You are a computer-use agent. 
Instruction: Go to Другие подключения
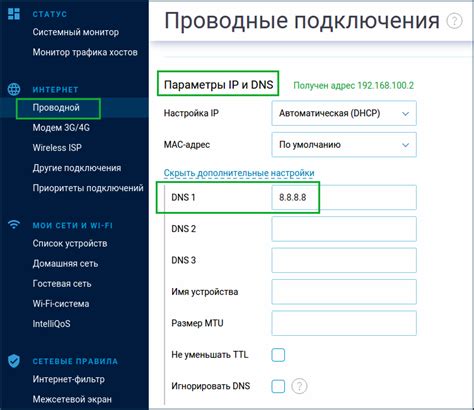[77, 168]
